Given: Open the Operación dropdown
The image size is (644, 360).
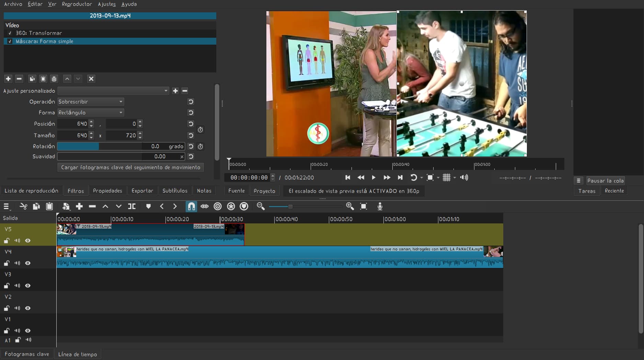Looking at the screenshot, I should click(x=91, y=102).
